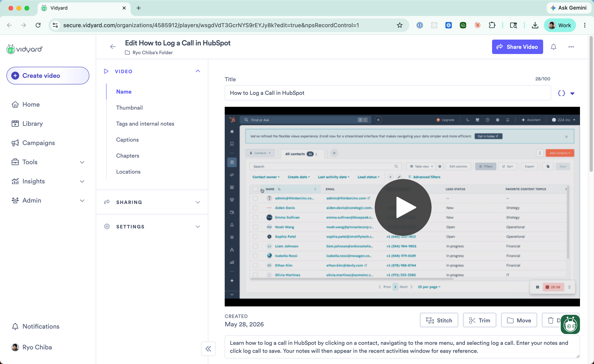Click the curly braces variable icon

click(561, 93)
